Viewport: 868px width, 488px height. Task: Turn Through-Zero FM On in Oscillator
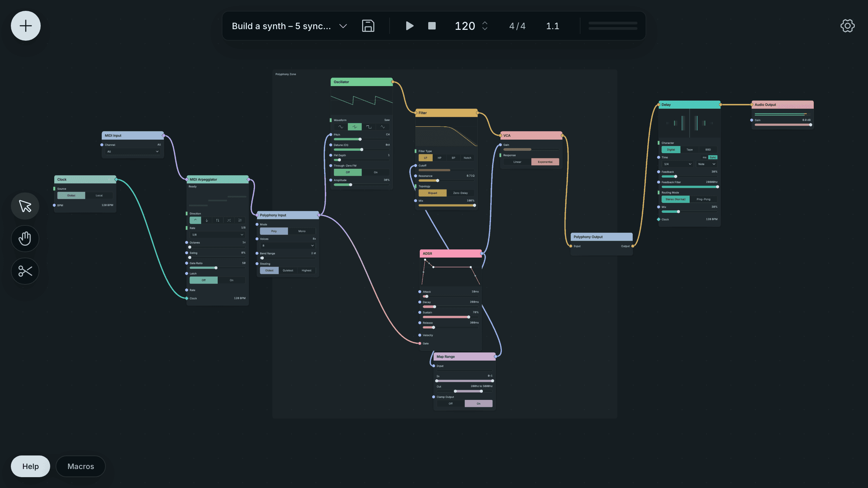pos(376,172)
